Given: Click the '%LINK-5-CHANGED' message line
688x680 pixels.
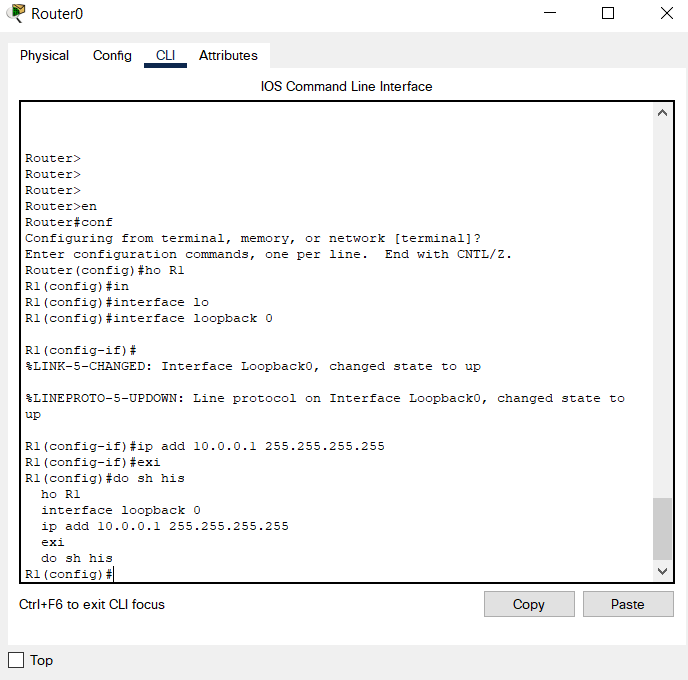Looking at the screenshot, I should 253,366.
